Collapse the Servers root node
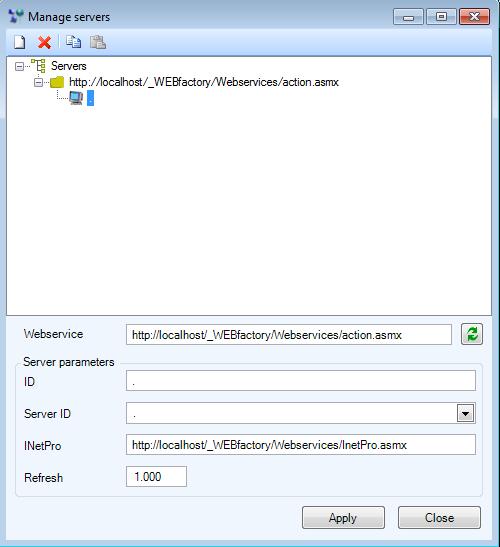This screenshot has width=500, height=547. click(20, 66)
